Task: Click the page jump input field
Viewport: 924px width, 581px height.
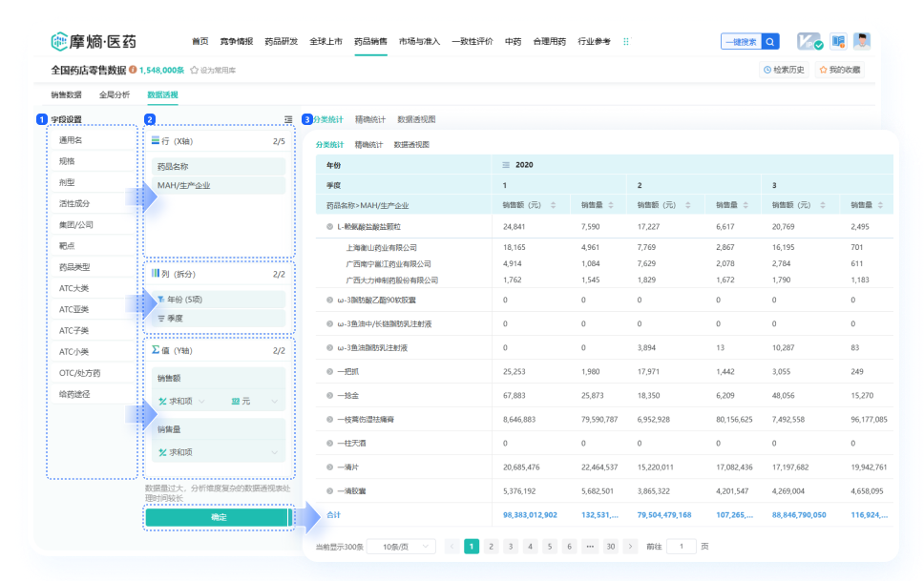Action: [x=681, y=547]
